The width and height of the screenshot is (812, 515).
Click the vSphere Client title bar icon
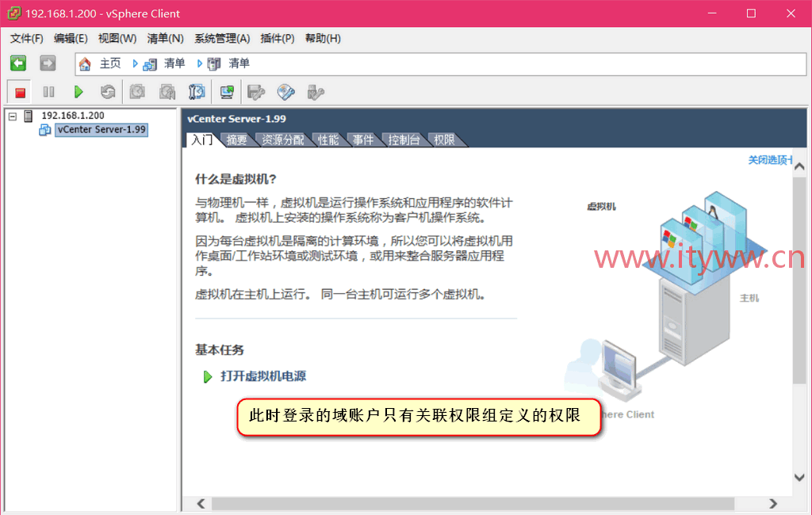click(14, 13)
